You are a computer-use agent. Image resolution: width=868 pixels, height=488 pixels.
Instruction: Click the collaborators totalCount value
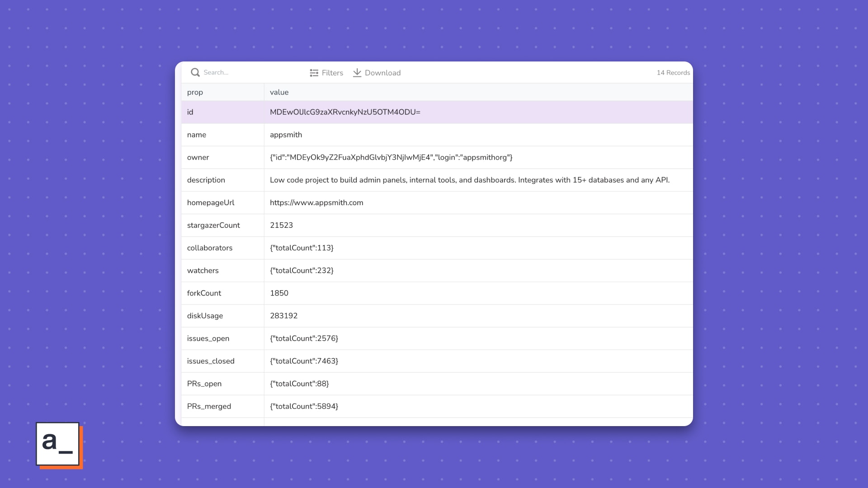click(x=302, y=248)
